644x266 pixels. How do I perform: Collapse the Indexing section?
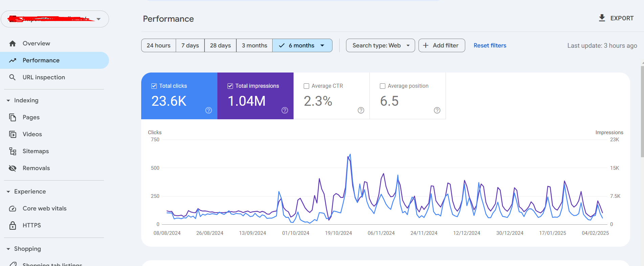tap(8, 101)
